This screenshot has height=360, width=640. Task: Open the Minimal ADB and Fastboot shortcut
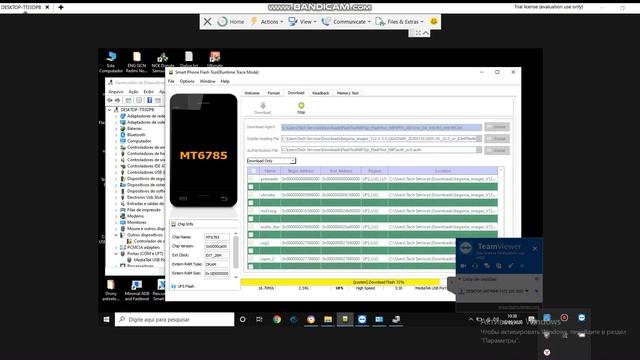coord(137,290)
